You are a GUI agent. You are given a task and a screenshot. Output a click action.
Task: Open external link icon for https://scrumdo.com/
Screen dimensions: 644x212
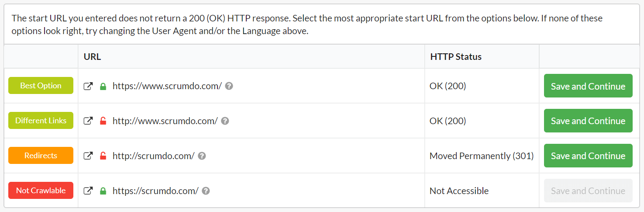click(88, 191)
